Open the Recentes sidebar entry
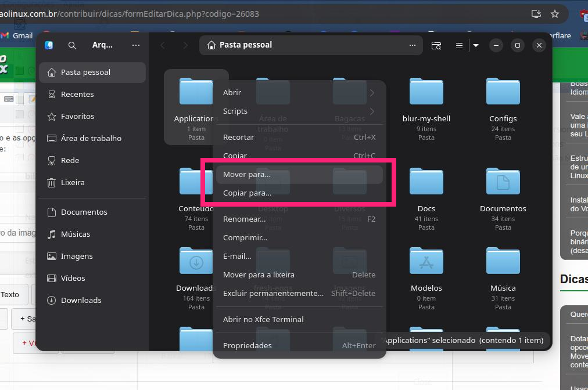This screenshot has height=390, width=588. (x=77, y=94)
